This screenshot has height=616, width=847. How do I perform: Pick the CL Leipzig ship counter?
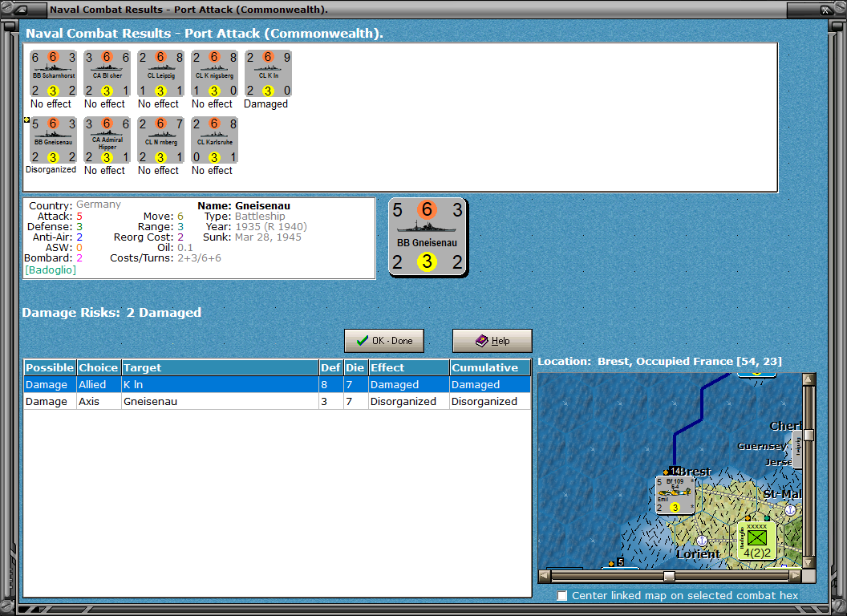coord(161,74)
